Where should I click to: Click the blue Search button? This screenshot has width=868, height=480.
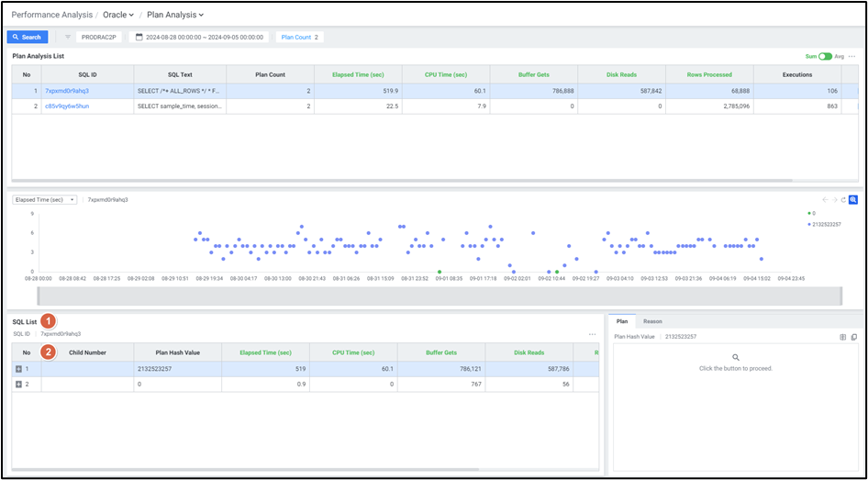(27, 37)
